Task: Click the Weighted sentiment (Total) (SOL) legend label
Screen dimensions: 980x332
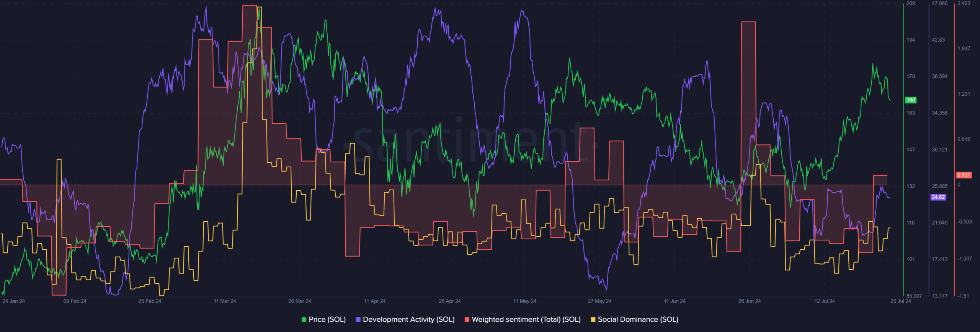Action: (526, 319)
